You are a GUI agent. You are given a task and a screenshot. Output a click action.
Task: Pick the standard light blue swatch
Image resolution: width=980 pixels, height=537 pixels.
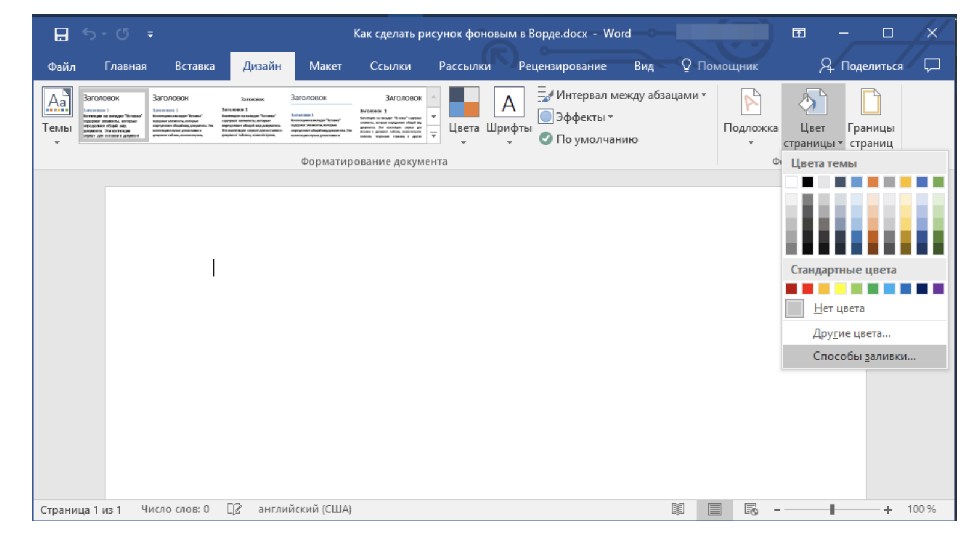[x=889, y=288]
